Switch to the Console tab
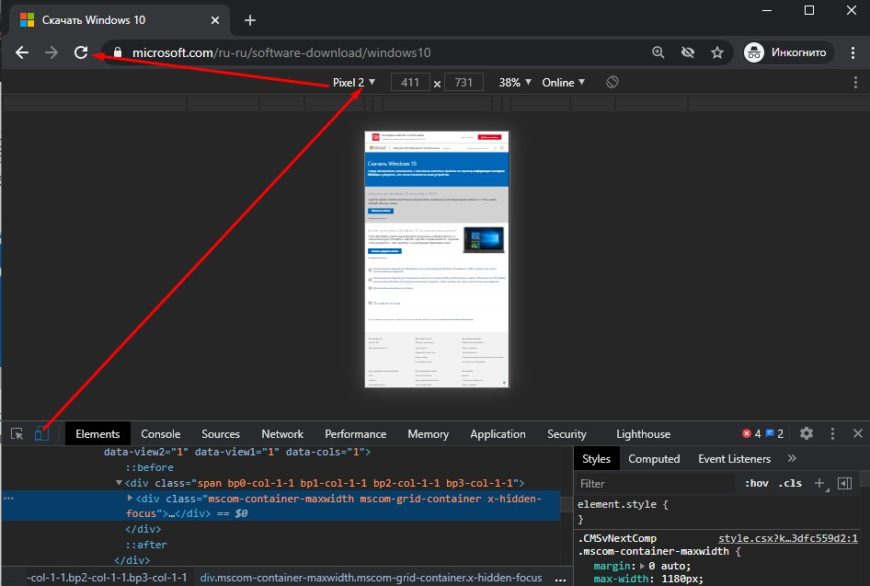The width and height of the screenshot is (870, 586). point(160,434)
